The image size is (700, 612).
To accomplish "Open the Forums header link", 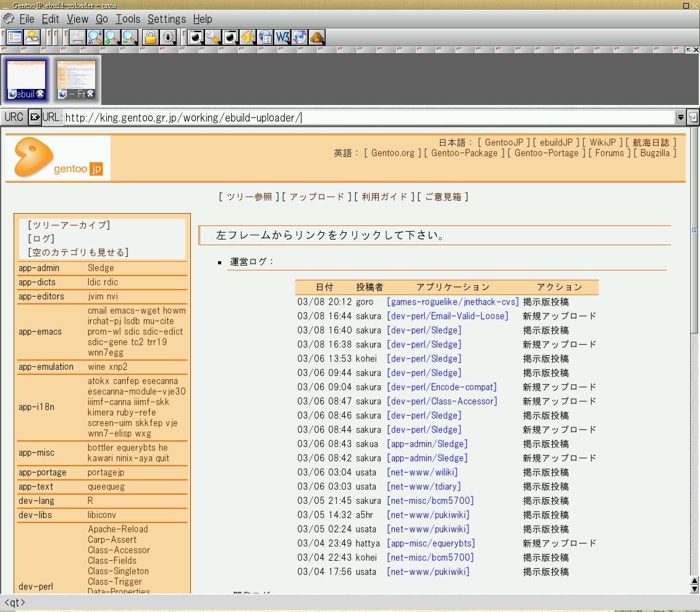I will pyautogui.click(x=609, y=153).
